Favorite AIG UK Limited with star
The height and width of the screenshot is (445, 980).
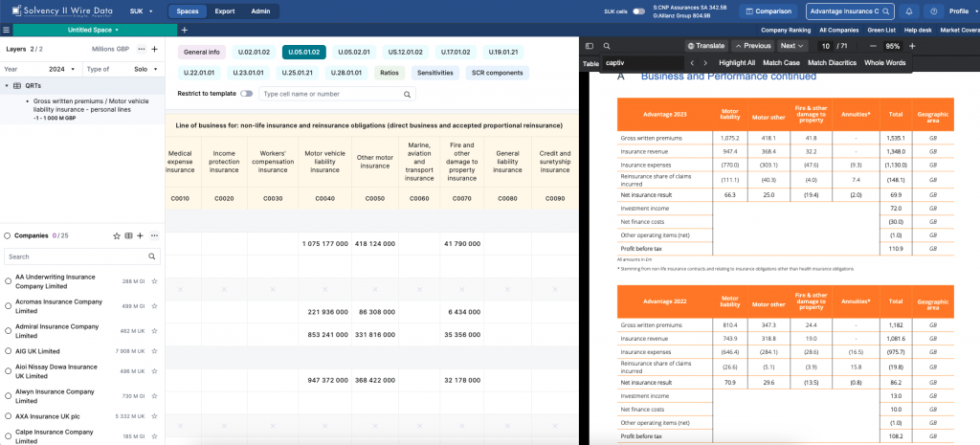click(x=154, y=351)
